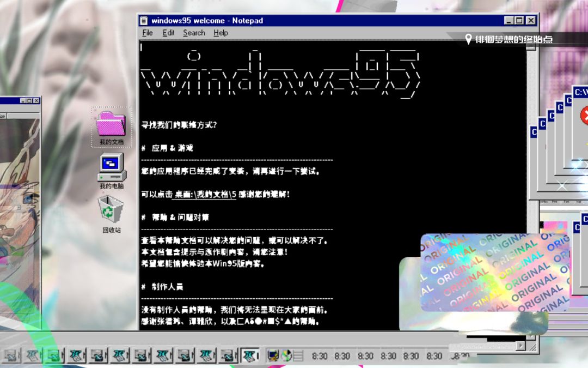This screenshot has height=368, width=588.
Task: Click the monitor icon in the system tray
Action: [273, 355]
